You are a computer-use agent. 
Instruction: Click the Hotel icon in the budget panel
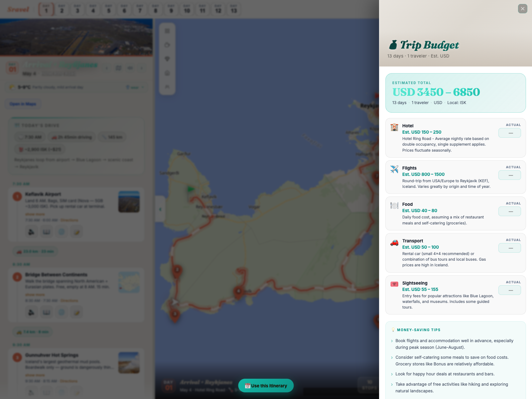[x=394, y=127]
